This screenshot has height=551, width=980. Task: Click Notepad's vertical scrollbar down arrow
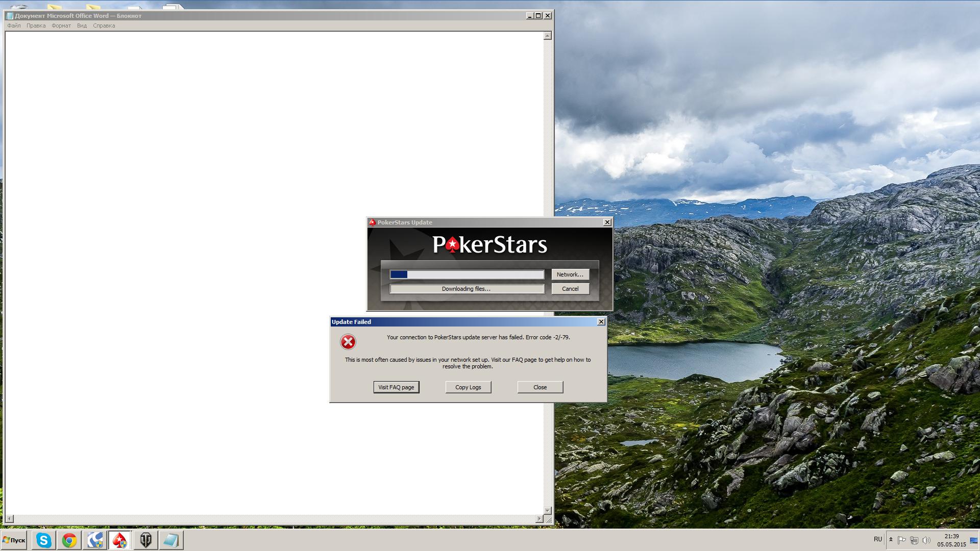pos(548,510)
